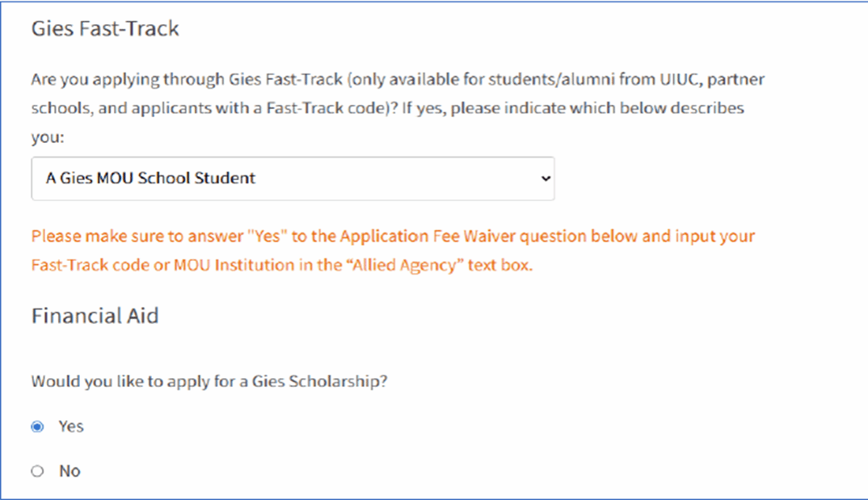
Task: Click the "Gies Fast-Track" section heading
Action: (105, 29)
